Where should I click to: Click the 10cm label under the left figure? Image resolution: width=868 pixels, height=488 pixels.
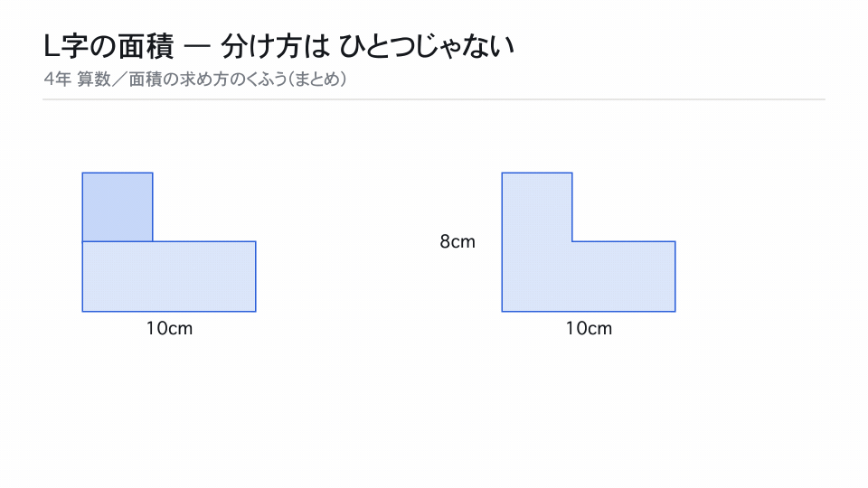point(169,328)
